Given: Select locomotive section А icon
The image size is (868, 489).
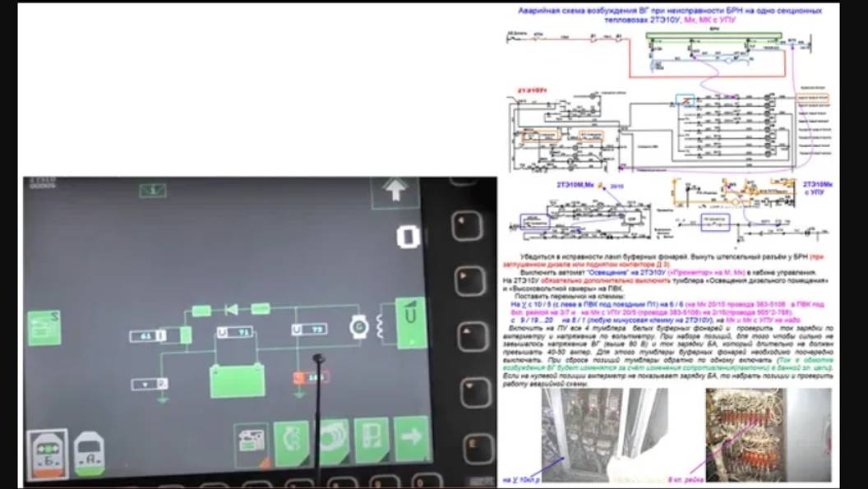Looking at the screenshot, I should pos(89,454).
